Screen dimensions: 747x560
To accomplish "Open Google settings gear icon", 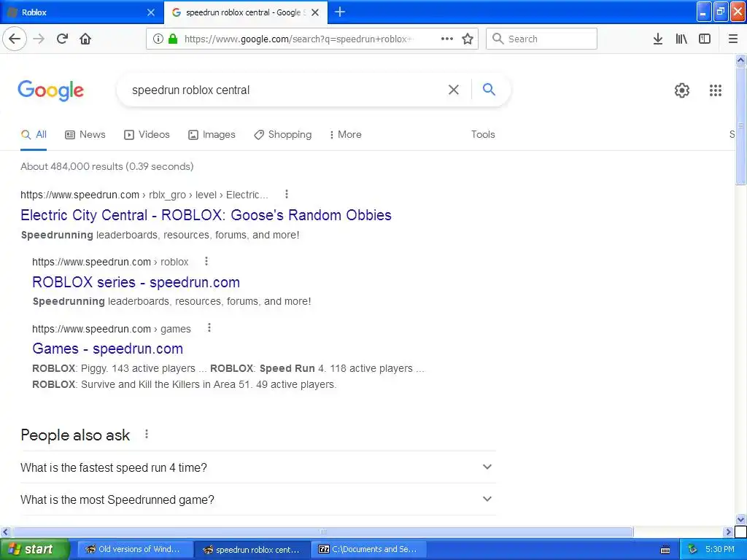I will pos(682,90).
